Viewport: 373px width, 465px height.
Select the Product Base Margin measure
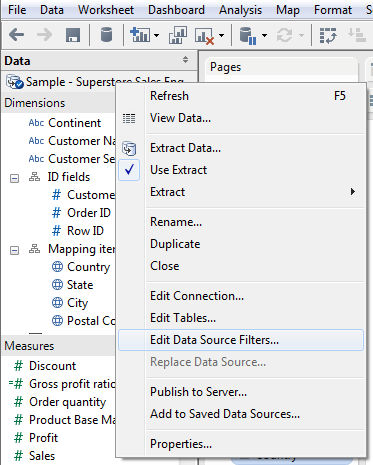pos(72,420)
